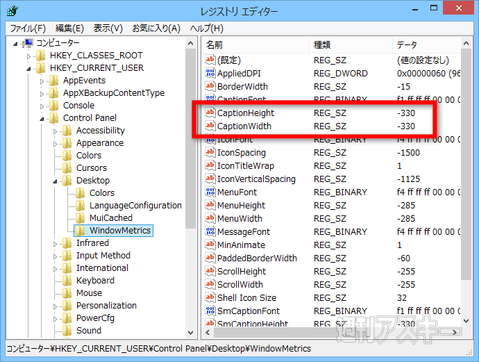Select the Sound folder icon
This screenshot has width=479, height=362.
tap(67, 330)
